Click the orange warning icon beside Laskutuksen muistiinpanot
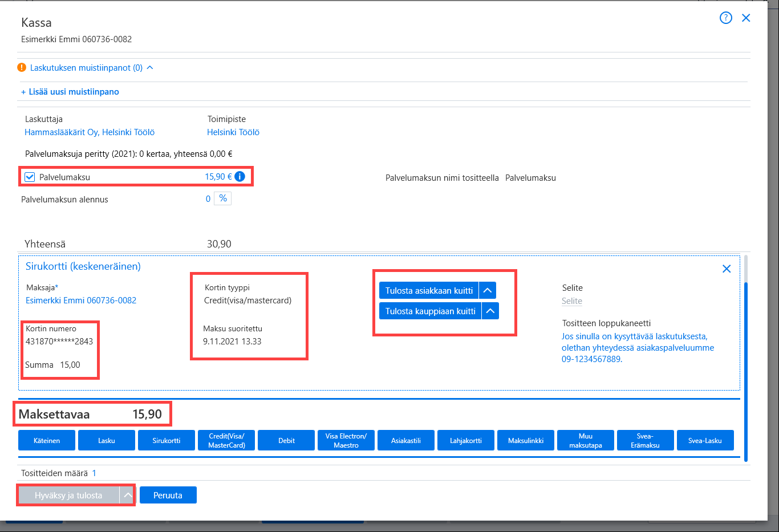 click(x=22, y=67)
